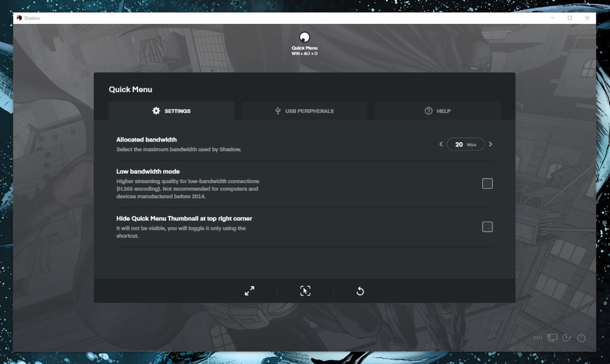This screenshot has height=364, width=610.
Task: Click the Allocated bandwidth heading
Action: click(146, 140)
